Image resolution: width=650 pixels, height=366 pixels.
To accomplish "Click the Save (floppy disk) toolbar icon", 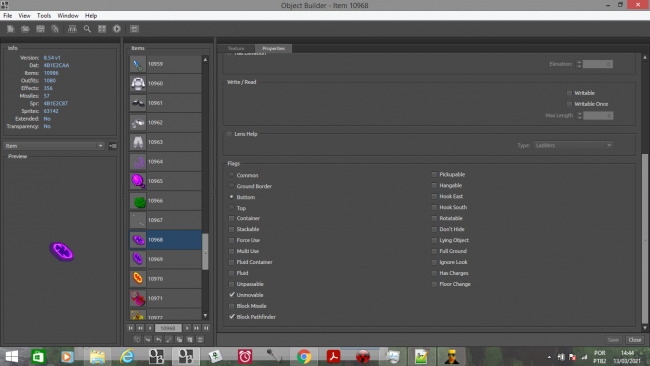I will click(x=40, y=29).
